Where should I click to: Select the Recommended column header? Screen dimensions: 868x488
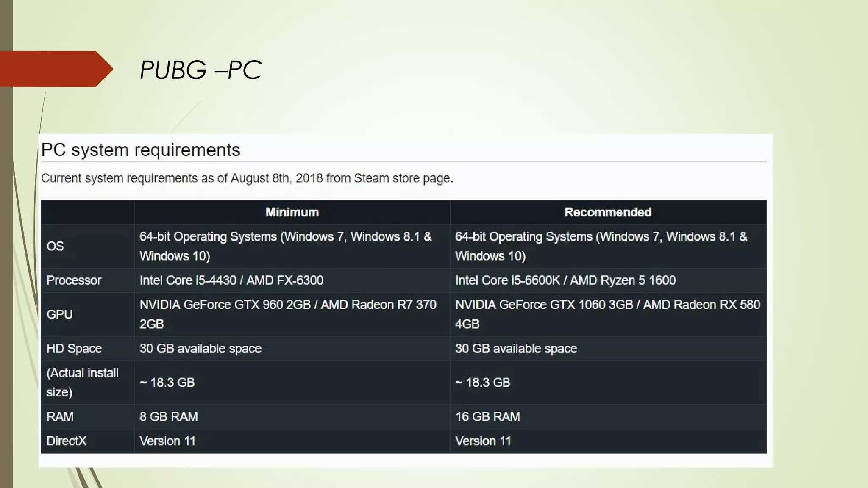pos(608,212)
